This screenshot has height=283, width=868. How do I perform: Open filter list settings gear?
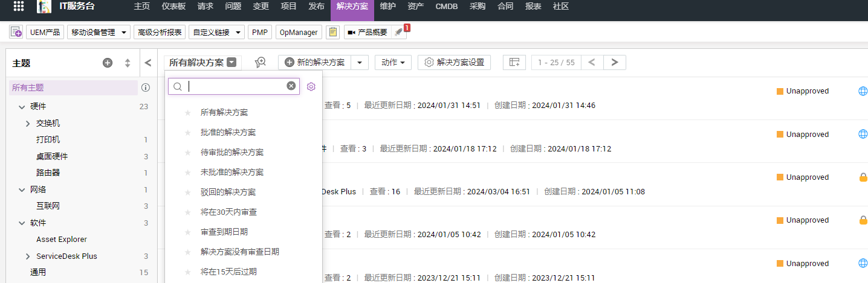tap(311, 86)
